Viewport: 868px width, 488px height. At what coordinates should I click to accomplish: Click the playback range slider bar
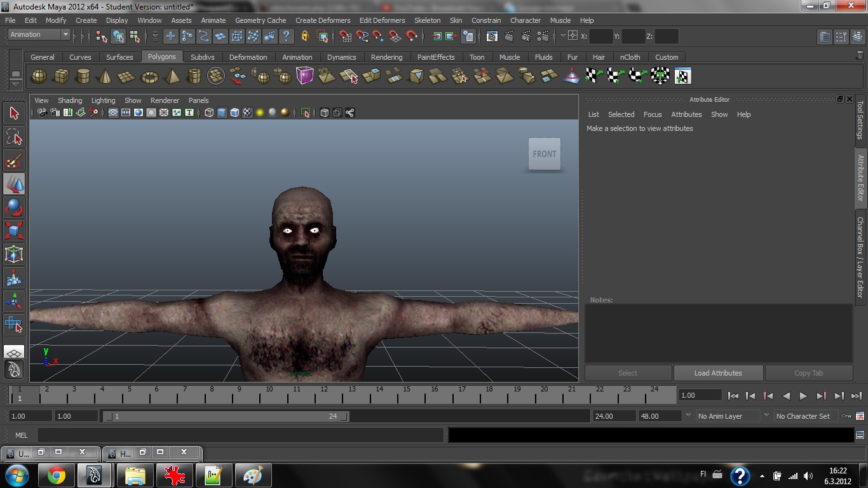point(226,416)
